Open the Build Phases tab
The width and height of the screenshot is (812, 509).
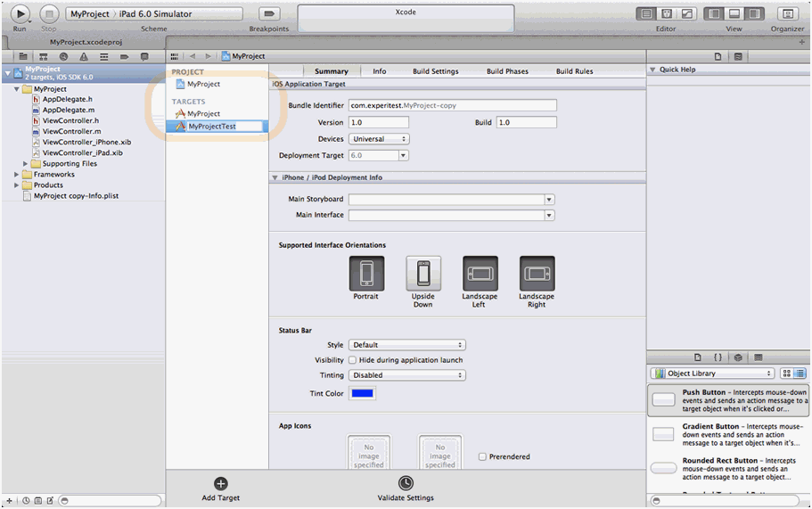click(x=507, y=71)
